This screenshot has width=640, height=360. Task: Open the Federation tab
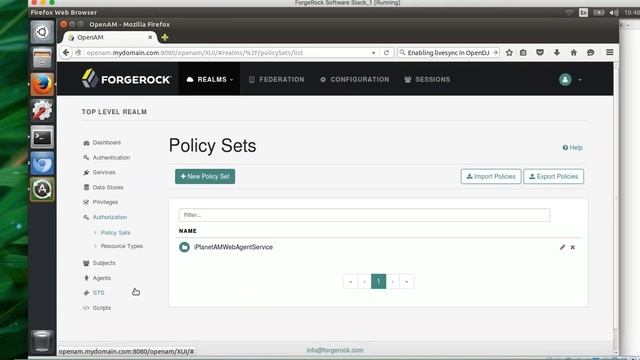click(x=277, y=79)
